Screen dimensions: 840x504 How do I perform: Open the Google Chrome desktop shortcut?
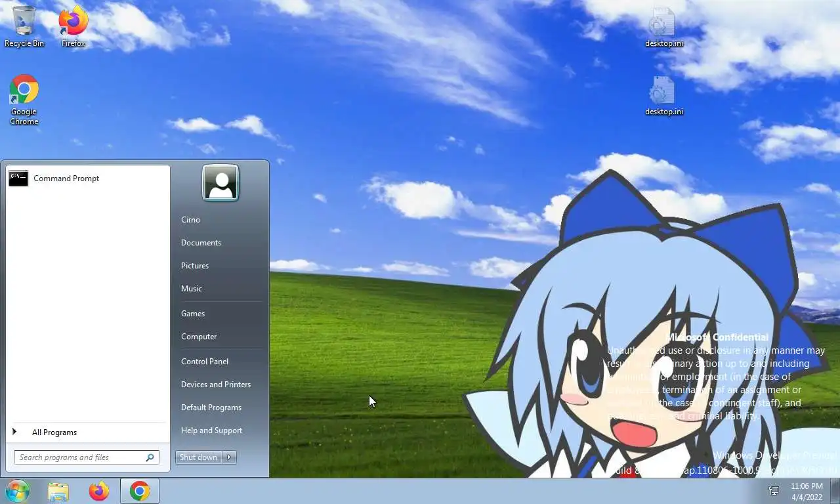point(24,99)
